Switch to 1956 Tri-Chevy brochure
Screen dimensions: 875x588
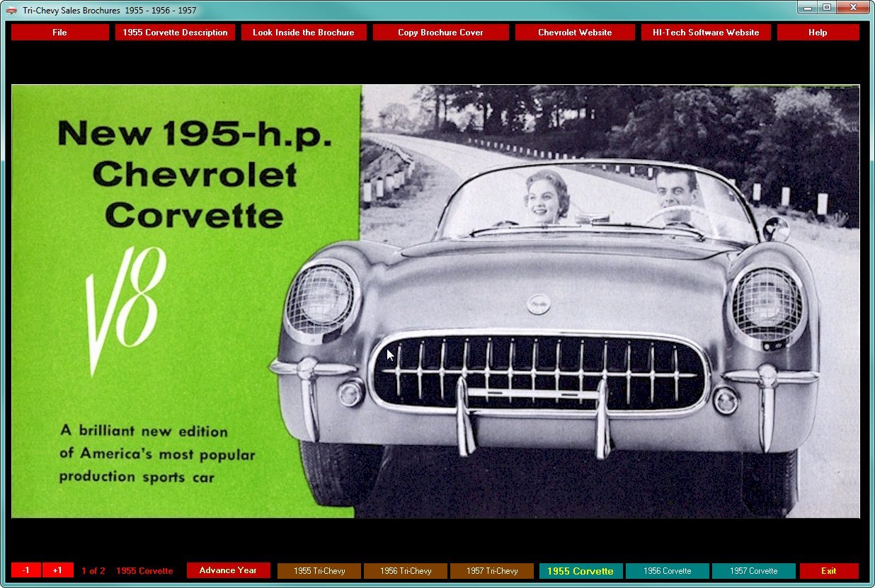coord(406,571)
